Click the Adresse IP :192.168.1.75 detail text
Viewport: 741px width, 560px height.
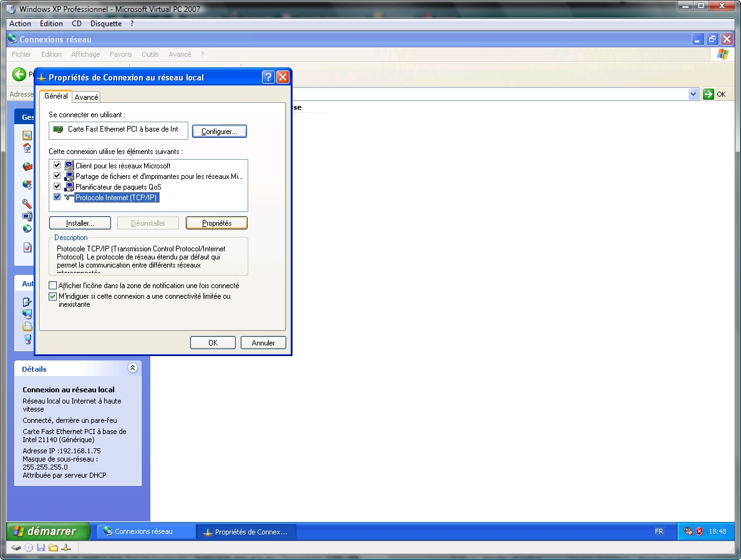click(61, 451)
